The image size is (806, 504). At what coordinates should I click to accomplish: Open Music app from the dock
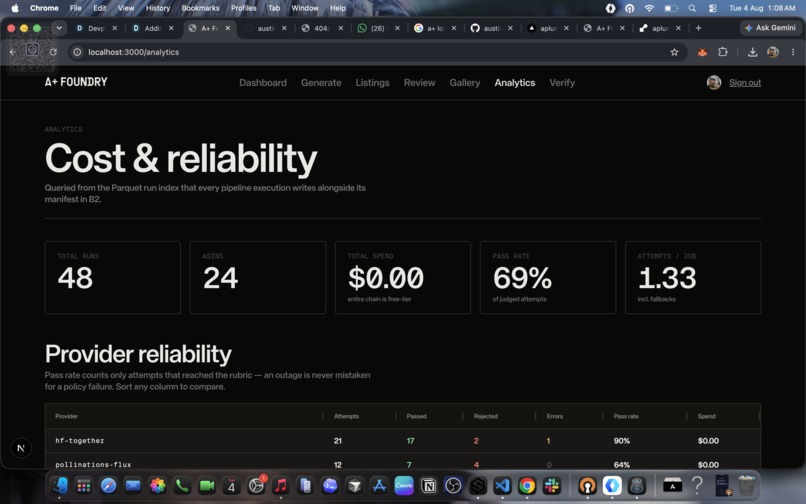281,485
